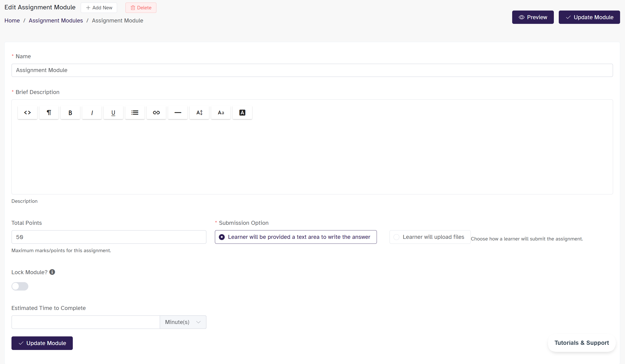Apply italic formatting in editor toolbar
Image resolution: width=625 pixels, height=364 pixels.
click(92, 113)
